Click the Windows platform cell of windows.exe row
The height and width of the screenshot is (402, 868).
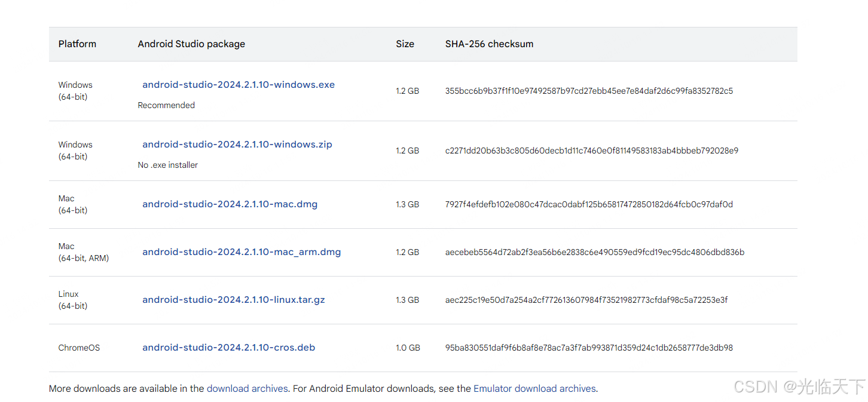(x=75, y=91)
